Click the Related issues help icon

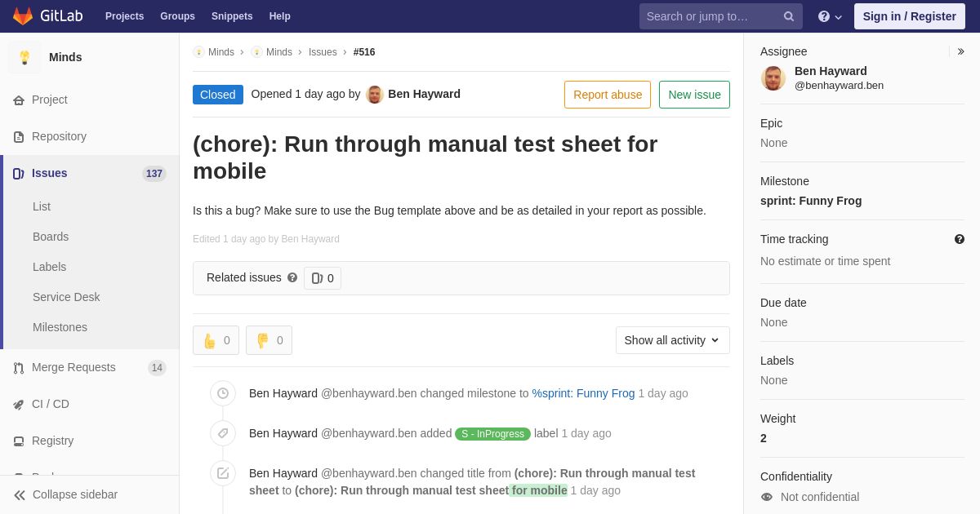pyautogui.click(x=292, y=277)
